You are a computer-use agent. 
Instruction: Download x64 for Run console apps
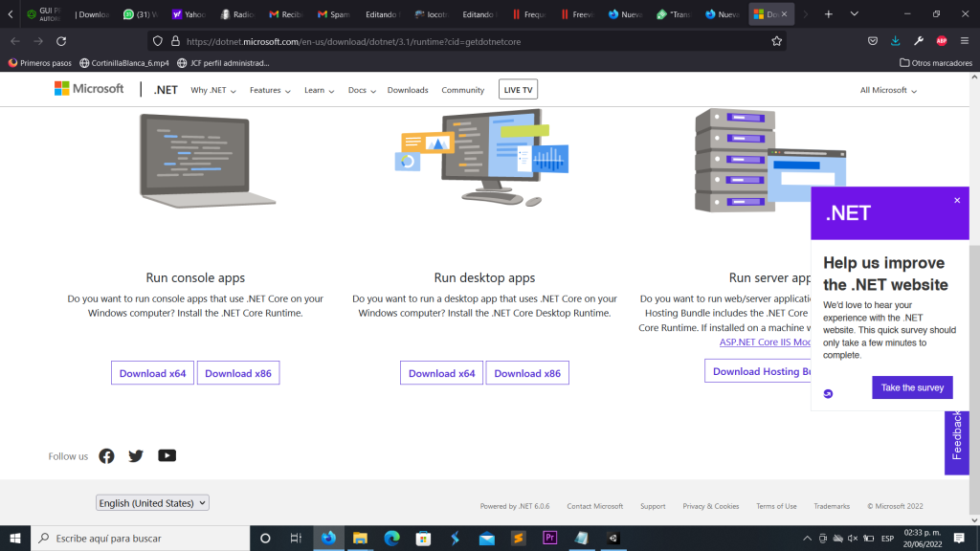pos(152,373)
